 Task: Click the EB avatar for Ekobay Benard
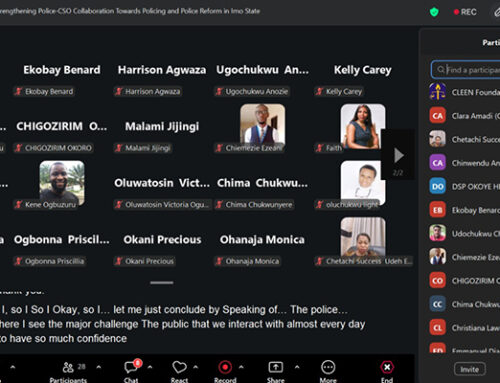(437, 210)
